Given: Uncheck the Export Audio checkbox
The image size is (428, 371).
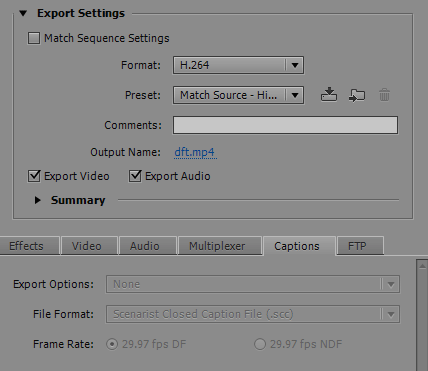Looking at the screenshot, I should 135,176.
